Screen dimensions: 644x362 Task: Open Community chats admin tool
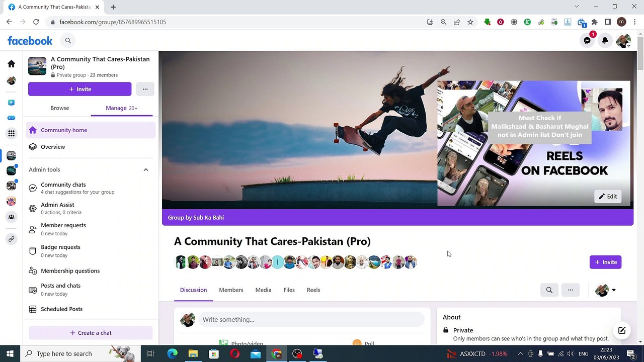pyautogui.click(x=91, y=188)
